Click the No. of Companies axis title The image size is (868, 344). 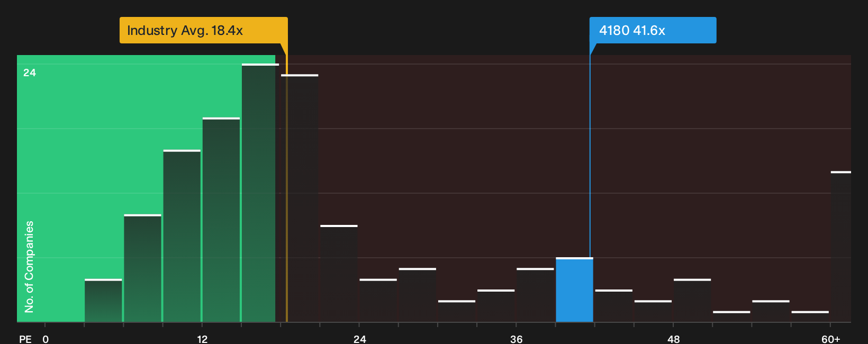29,266
